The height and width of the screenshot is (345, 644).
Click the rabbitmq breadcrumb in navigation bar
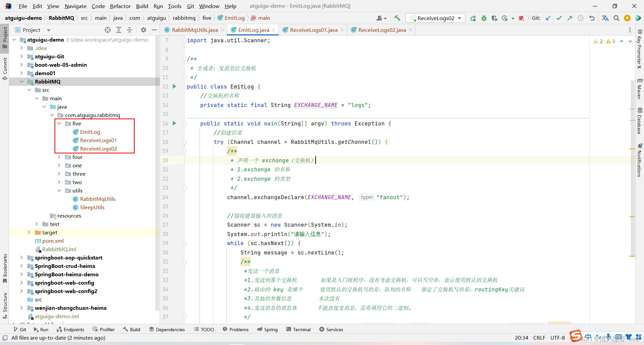184,18
